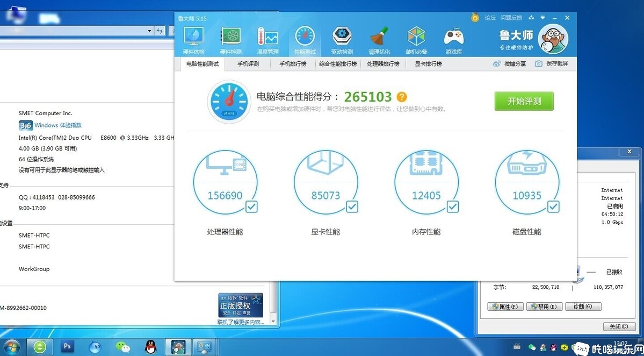This screenshot has width=644, height=356.
Task: Click the 属性(P) button in network status window
Action: [x=505, y=307]
